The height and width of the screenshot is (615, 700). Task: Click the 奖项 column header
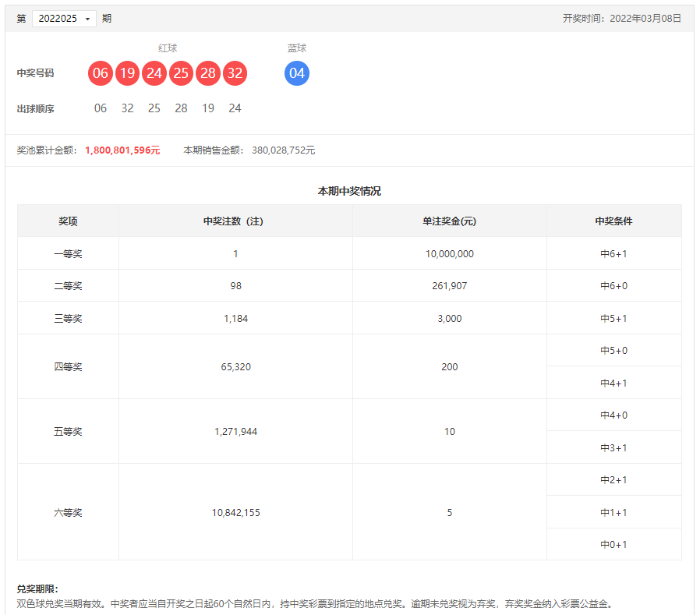68,221
